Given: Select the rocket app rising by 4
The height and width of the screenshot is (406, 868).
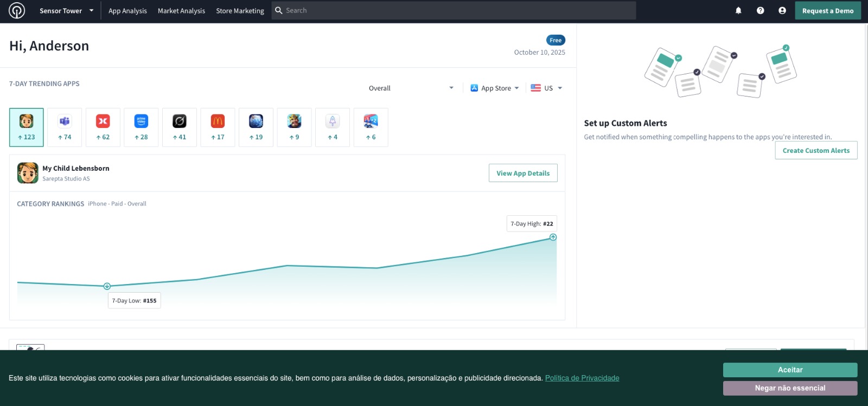Looking at the screenshot, I should (333, 127).
